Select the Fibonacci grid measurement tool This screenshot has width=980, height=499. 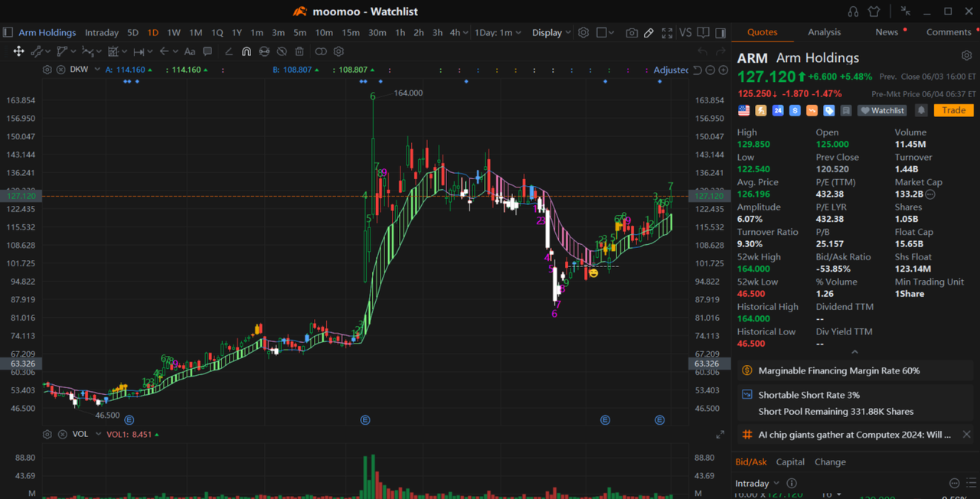pos(113,51)
